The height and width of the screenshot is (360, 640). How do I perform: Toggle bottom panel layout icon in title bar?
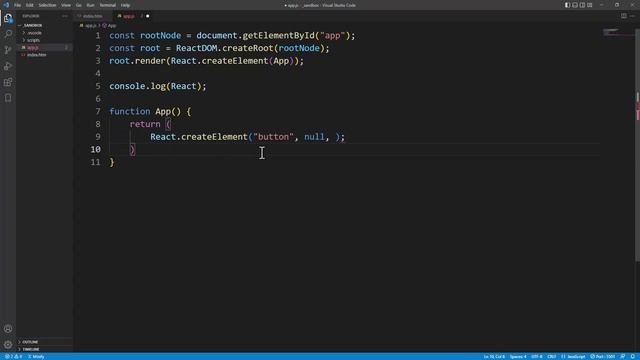coord(575,5)
